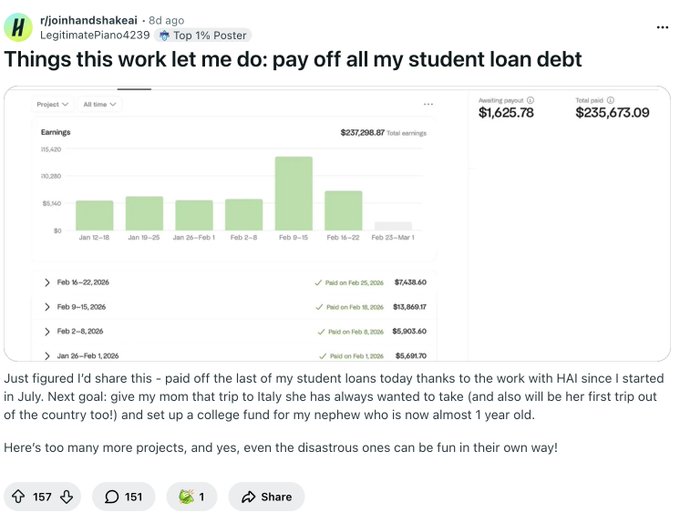Expand the Feb 16–22, 2026 payment row
Image resolution: width=680 pixels, height=523 pixels.
[x=47, y=283]
